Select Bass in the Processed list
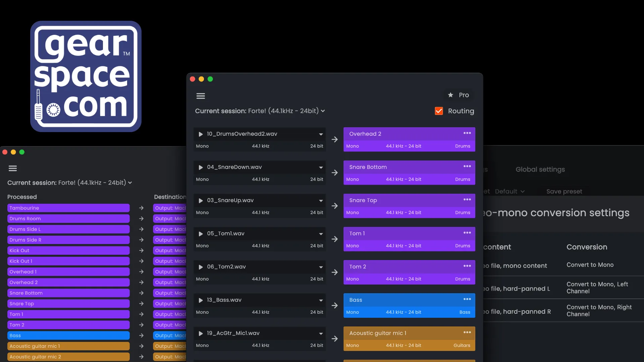The height and width of the screenshot is (362, 644). pyautogui.click(x=68, y=336)
